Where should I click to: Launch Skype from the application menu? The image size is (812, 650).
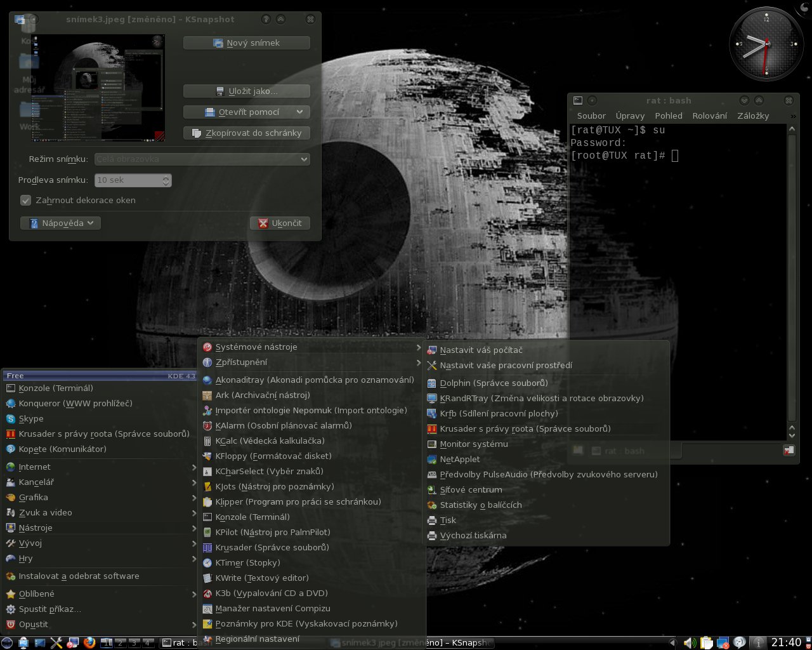(31, 418)
